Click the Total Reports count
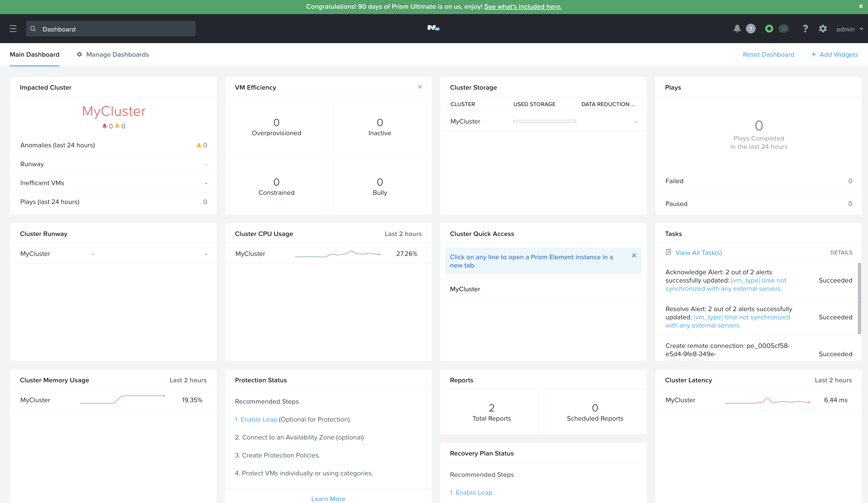This screenshot has width=868, height=503. [x=492, y=408]
